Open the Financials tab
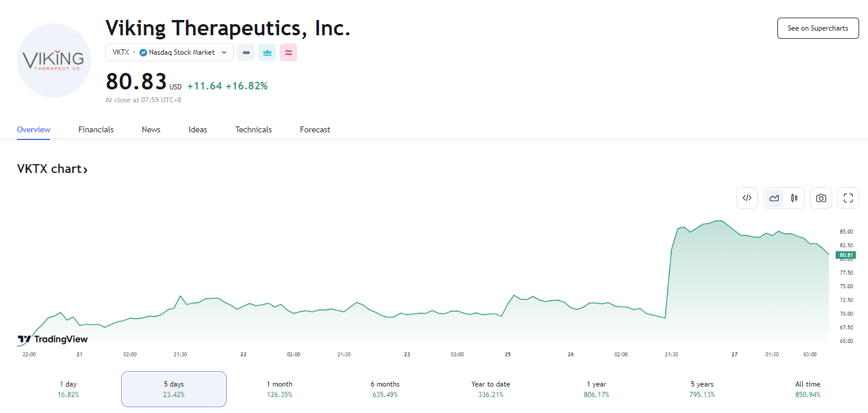 click(x=96, y=129)
